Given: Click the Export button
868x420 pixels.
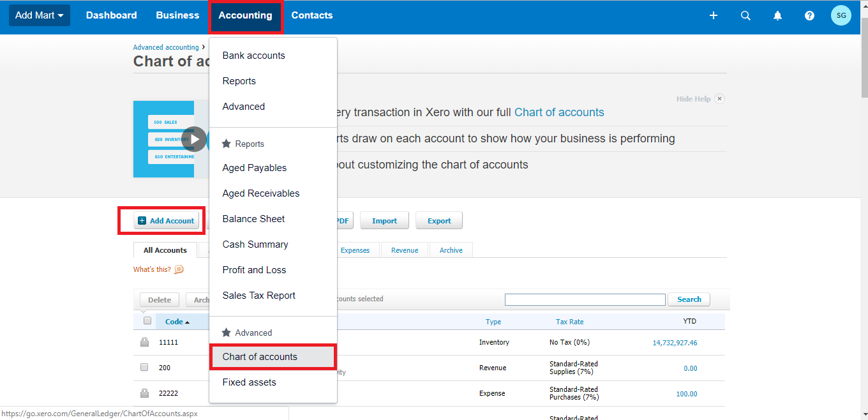Looking at the screenshot, I should point(439,221).
